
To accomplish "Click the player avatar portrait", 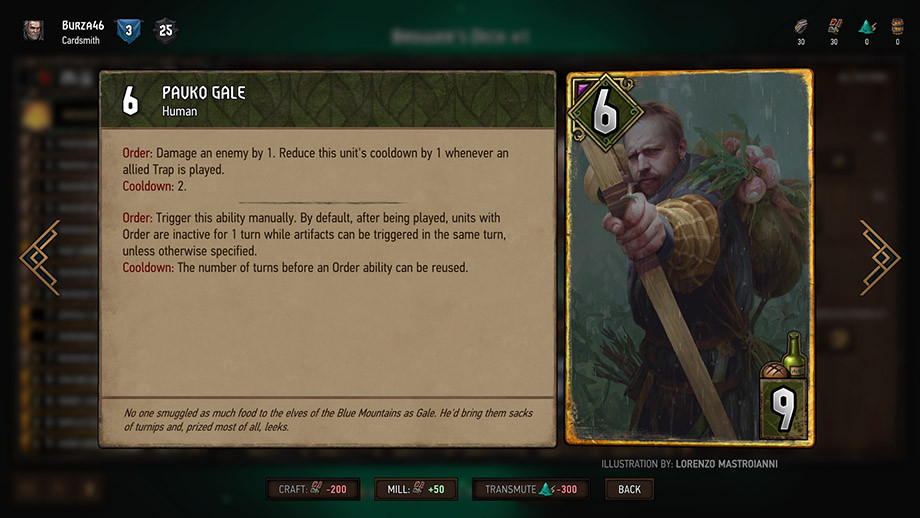I will (33, 31).
